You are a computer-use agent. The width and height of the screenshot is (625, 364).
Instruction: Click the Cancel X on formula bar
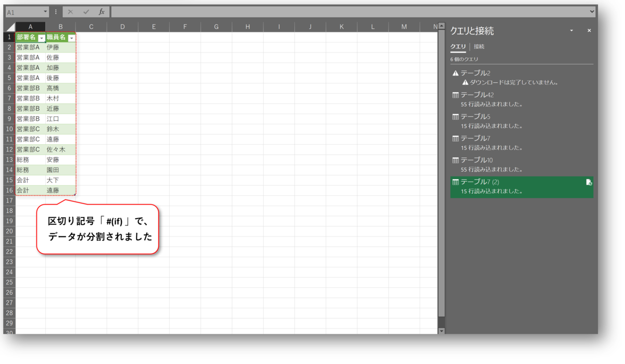click(x=70, y=11)
